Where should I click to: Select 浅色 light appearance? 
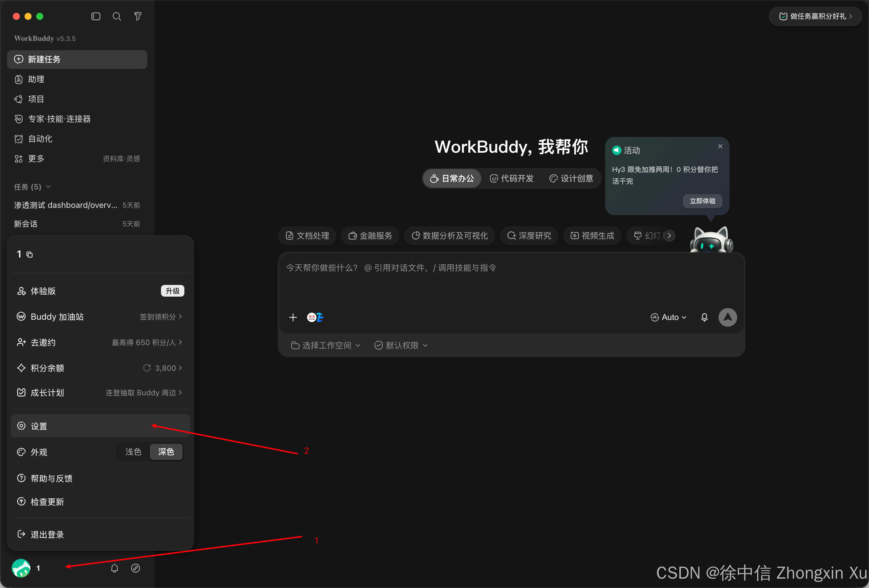click(x=133, y=452)
